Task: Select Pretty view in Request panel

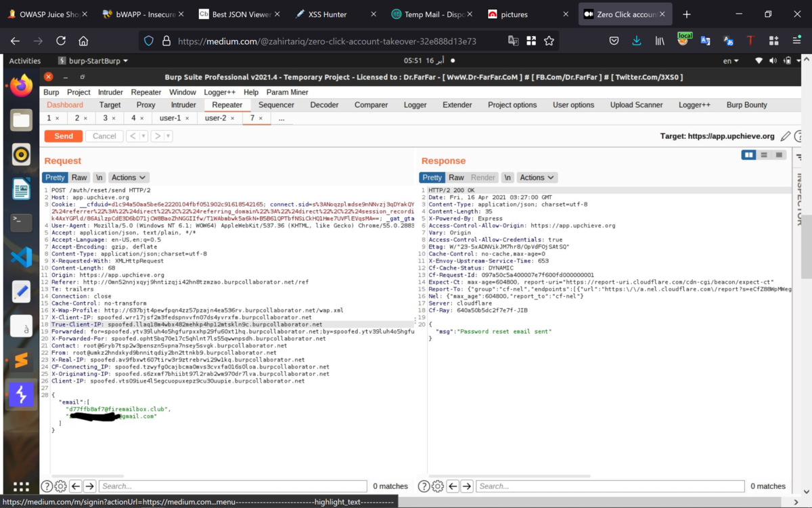Action: coord(55,177)
